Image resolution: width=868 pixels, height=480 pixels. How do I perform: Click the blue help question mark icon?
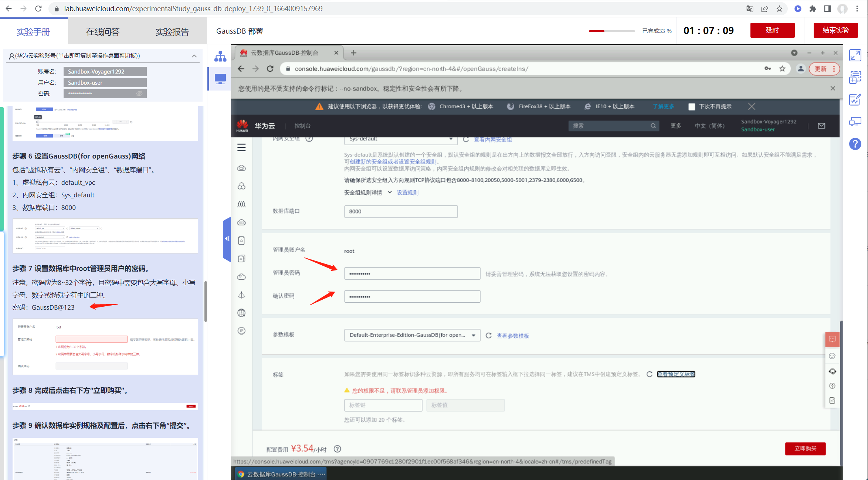[x=855, y=144]
